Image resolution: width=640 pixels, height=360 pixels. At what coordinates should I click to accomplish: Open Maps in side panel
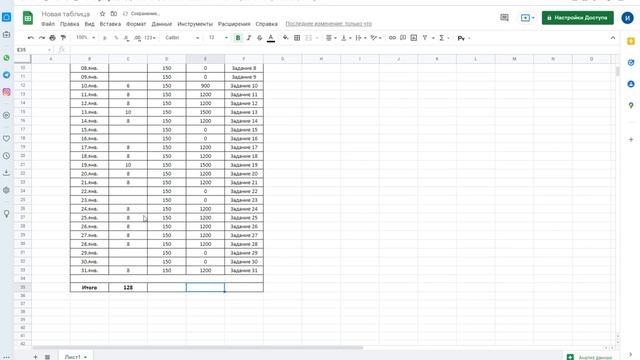(631, 106)
